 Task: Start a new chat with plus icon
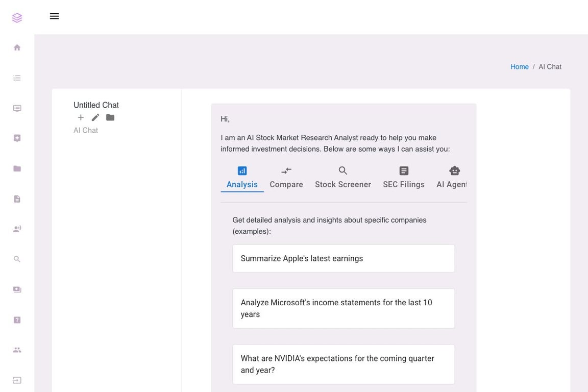[81, 117]
